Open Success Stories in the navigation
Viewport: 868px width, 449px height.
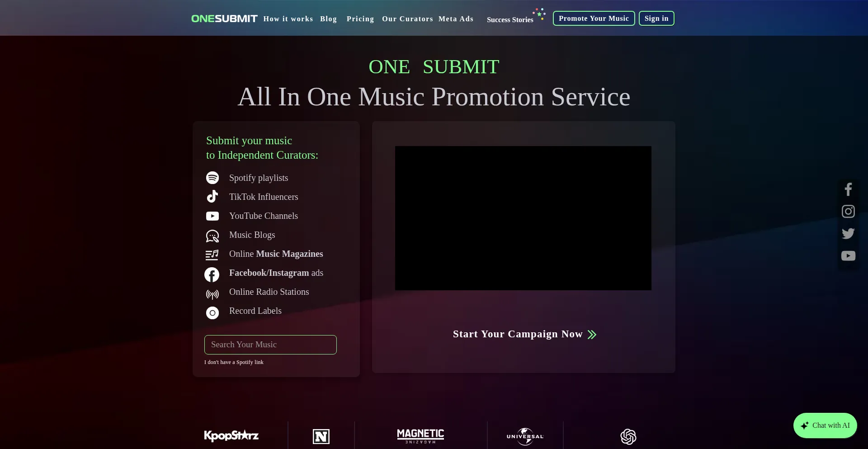[510, 20]
